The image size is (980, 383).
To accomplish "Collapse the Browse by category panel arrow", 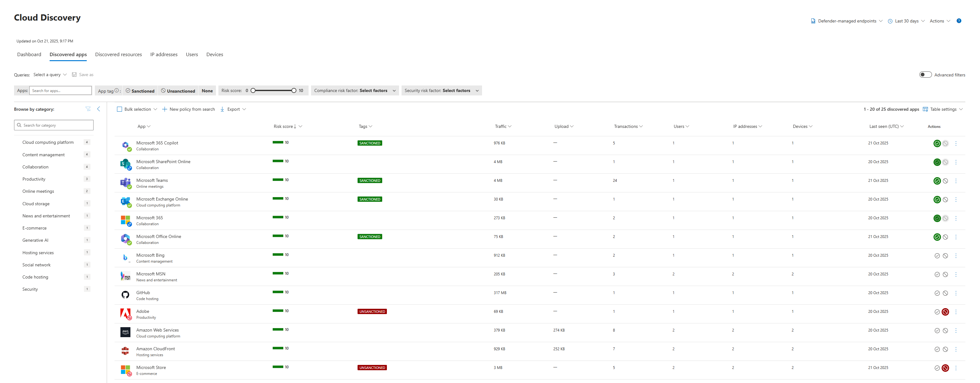I will click(99, 109).
